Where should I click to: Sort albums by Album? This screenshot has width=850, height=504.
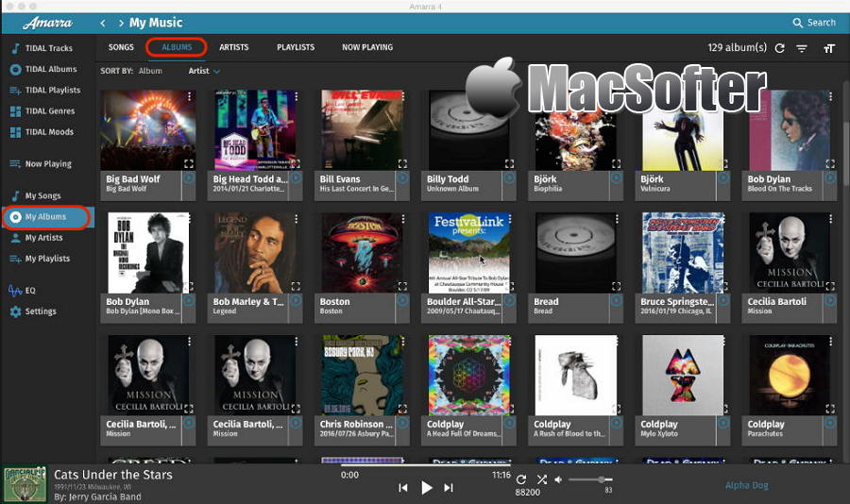coord(150,71)
